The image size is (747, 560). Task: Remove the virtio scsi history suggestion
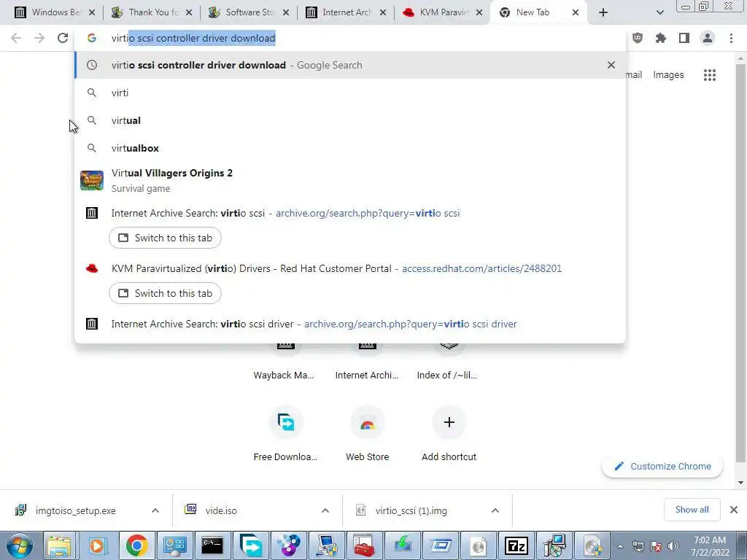(611, 65)
